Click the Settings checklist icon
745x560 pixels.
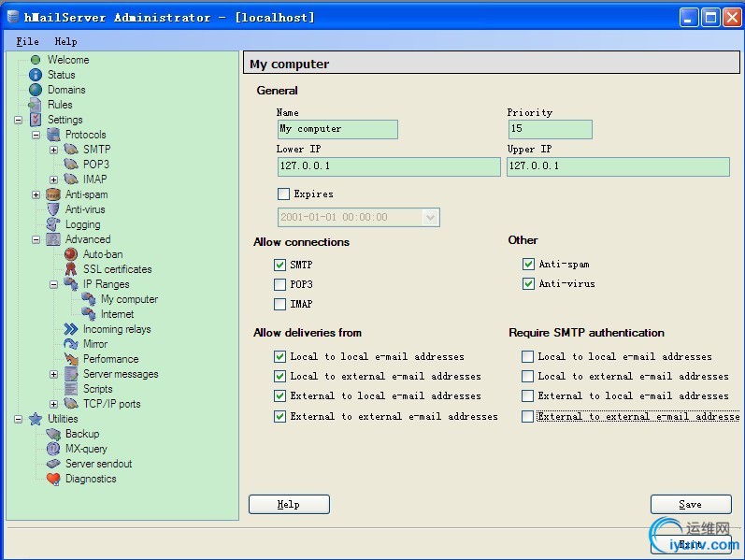coord(36,120)
